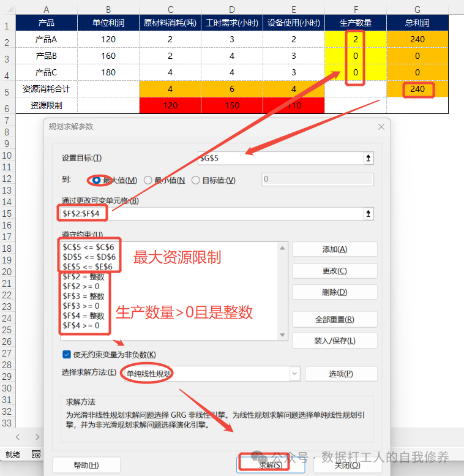464x476 pixels.
Task: Select column G header
Action: click(417, 9)
